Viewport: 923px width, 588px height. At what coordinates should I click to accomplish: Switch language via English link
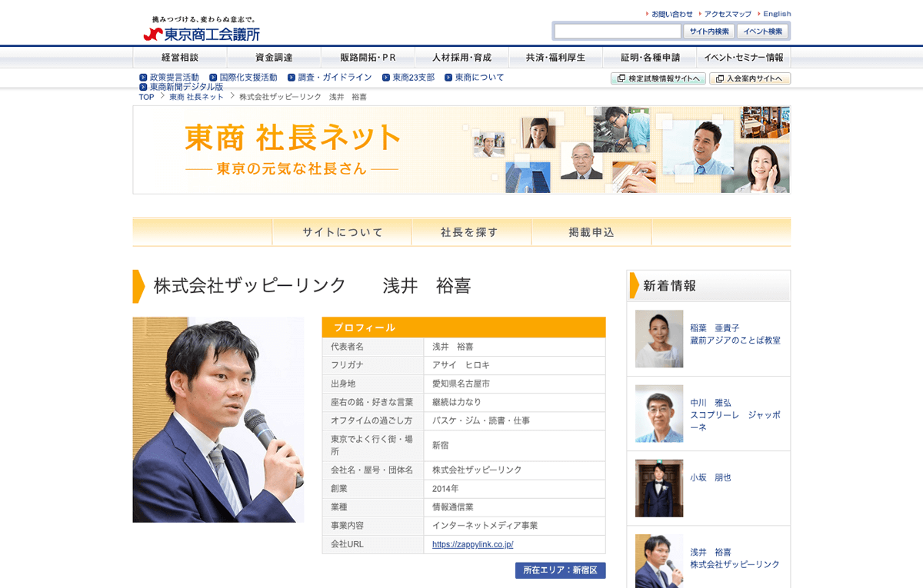point(777,14)
